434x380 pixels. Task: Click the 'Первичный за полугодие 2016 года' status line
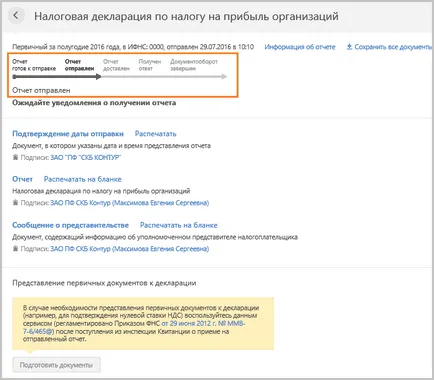(x=133, y=47)
